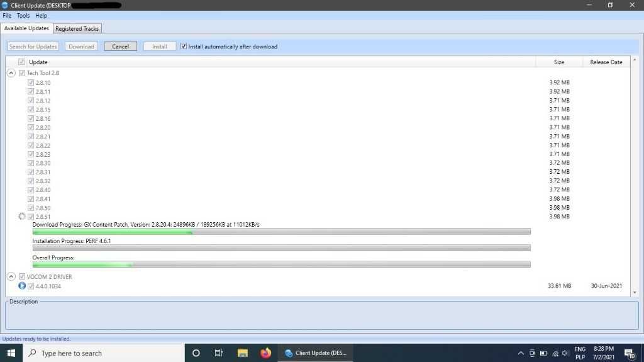Image resolution: width=644 pixels, height=362 pixels.
Task: Toggle the VOCOM 2 DRIVER group checkbox
Action: pyautogui.click(x=22, y=276)
